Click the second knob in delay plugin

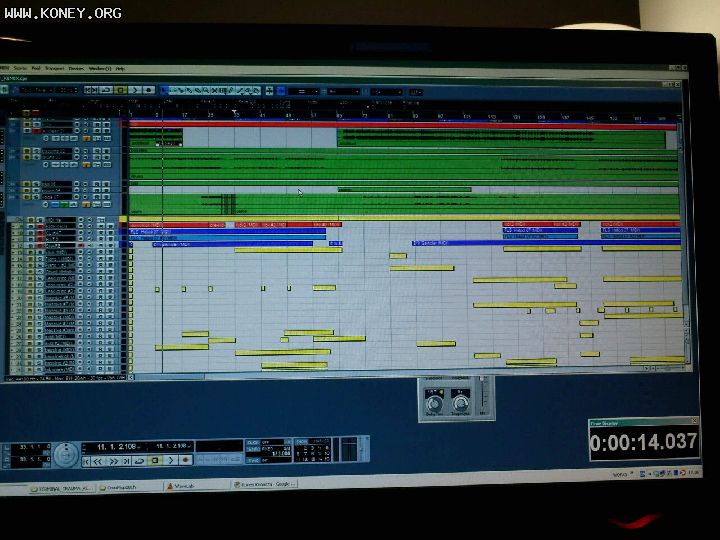tap(460, 403)
